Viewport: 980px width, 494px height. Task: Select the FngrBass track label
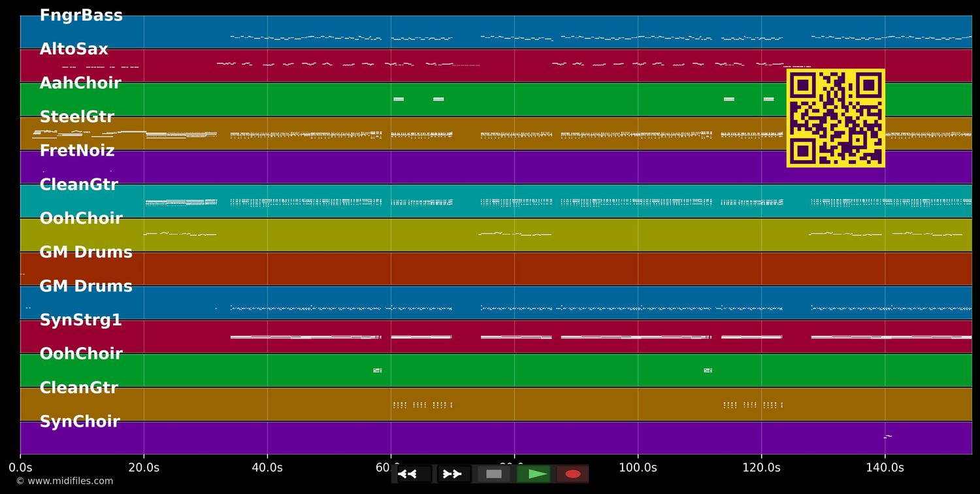(x=82, y=14)
